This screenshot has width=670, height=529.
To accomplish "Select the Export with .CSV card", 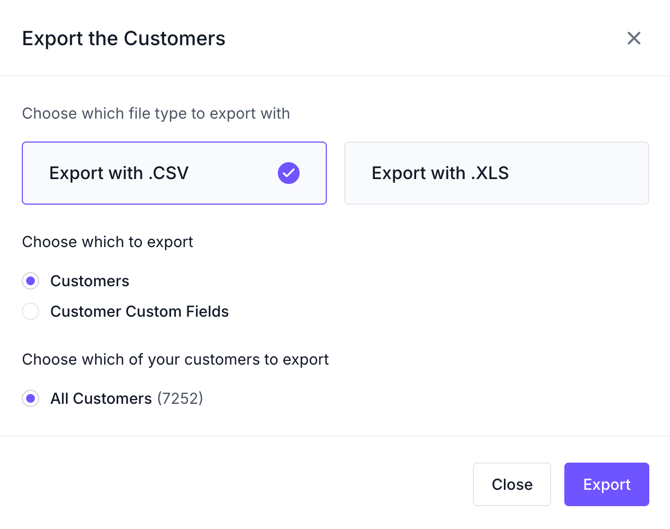I will pos(174,173).
